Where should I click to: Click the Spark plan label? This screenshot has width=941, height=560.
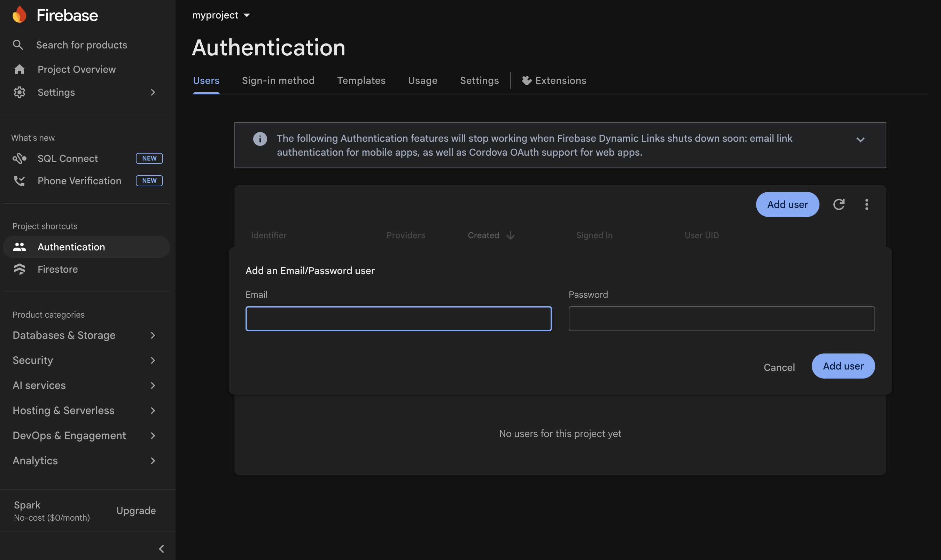(27, 505)
